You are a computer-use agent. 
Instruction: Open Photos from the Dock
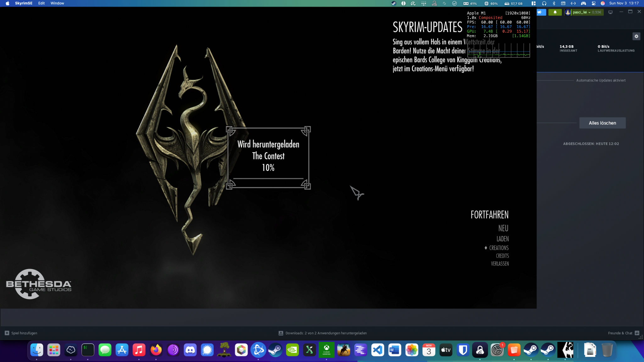412,350
